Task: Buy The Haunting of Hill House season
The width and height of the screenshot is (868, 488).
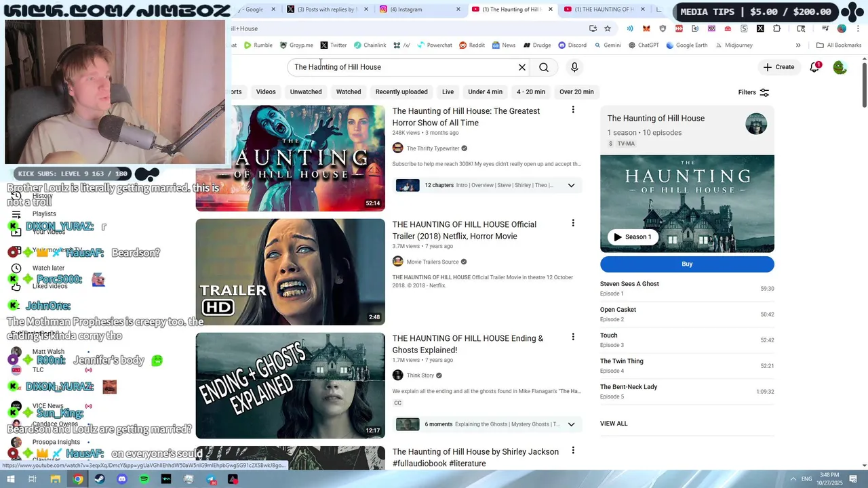Action: pyautogui.click(x=687, y=264)
